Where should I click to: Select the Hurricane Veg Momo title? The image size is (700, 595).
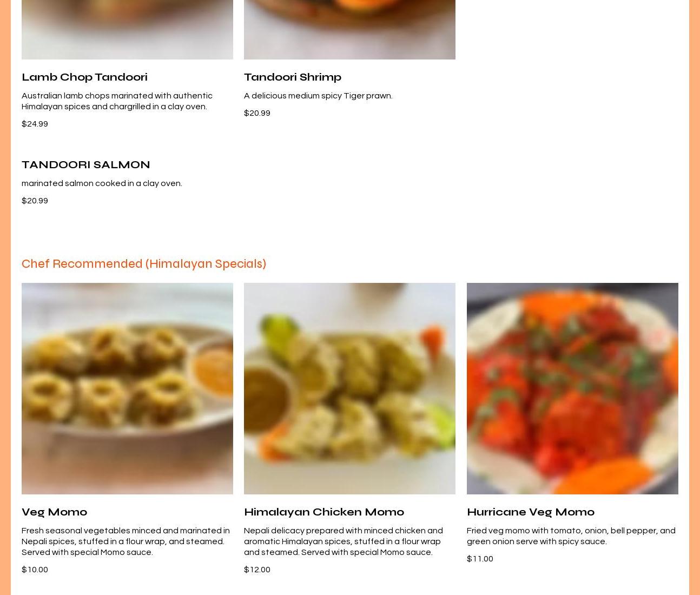[x=531, y=512]
